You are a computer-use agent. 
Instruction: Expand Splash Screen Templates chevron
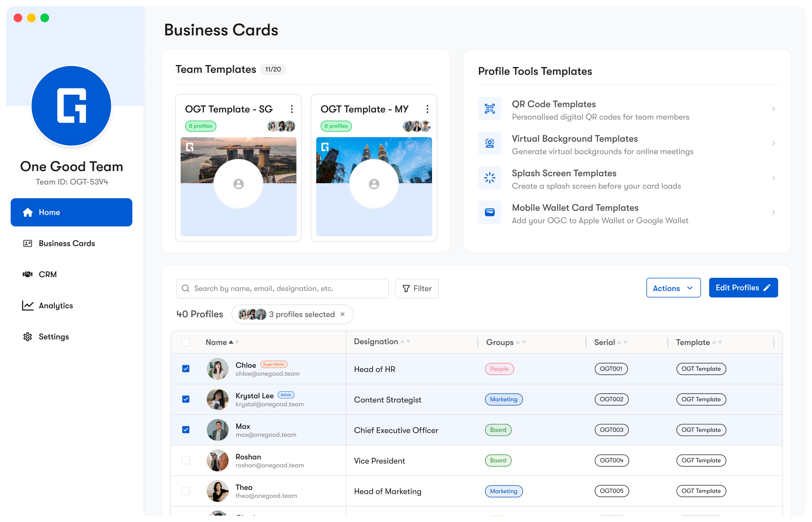tap(773, 178)
